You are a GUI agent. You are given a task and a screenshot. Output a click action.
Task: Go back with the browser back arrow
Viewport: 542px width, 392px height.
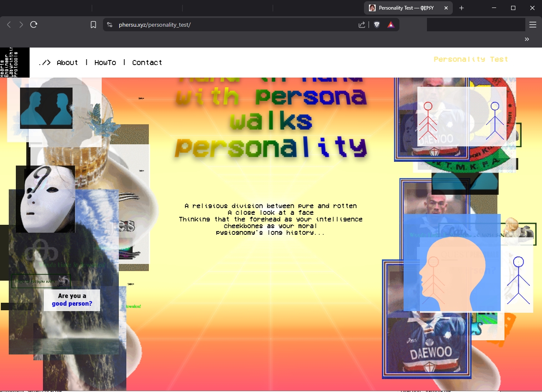(9, 25)
